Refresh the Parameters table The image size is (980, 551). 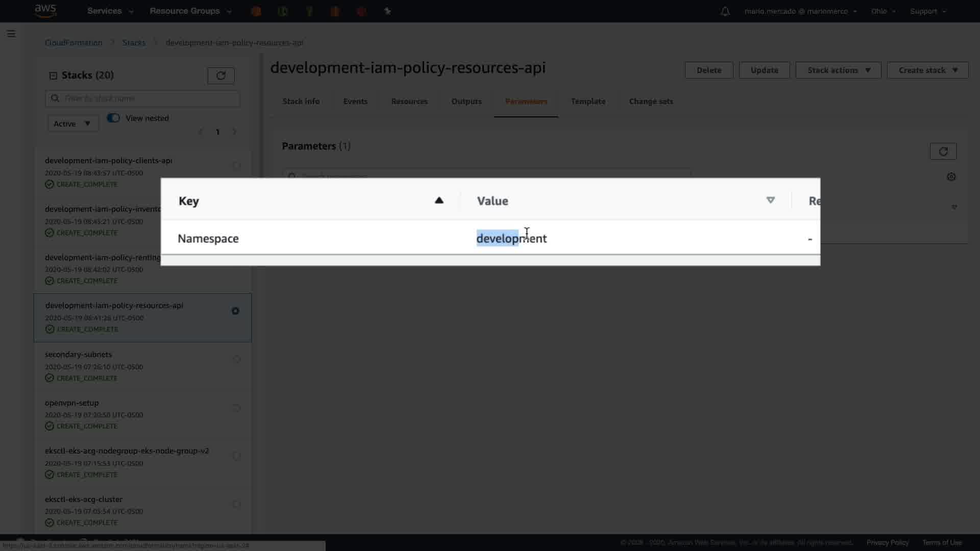943,152
